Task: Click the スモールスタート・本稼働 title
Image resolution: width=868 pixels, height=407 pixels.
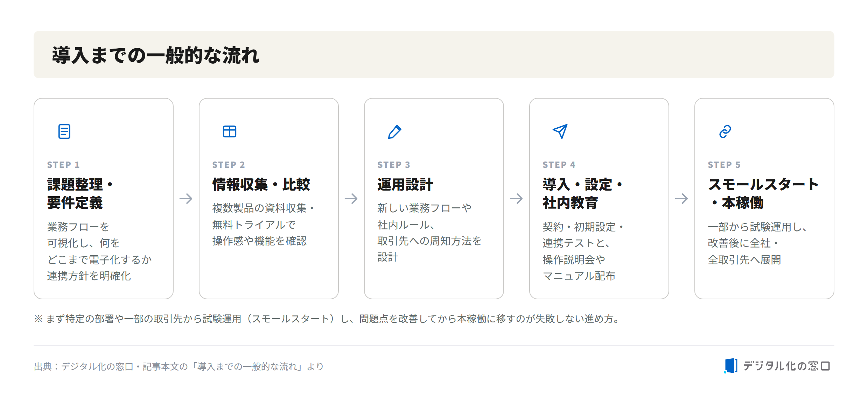Action: pyautogui.click(x=763, y=193)
